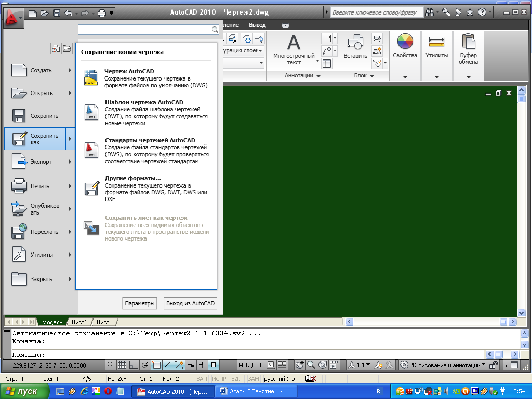Switch to the Лист2 layout tab
Screen dimensions: 532x399
(x=104, y=322)
